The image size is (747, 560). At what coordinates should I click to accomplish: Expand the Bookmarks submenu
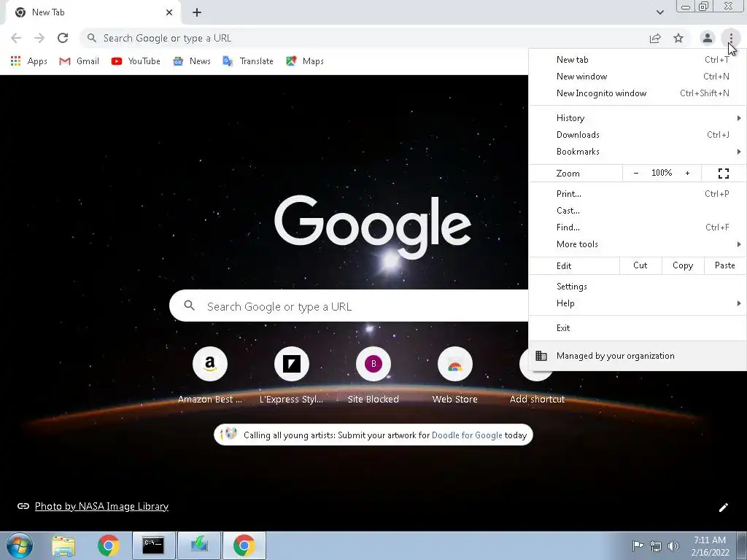638,152
